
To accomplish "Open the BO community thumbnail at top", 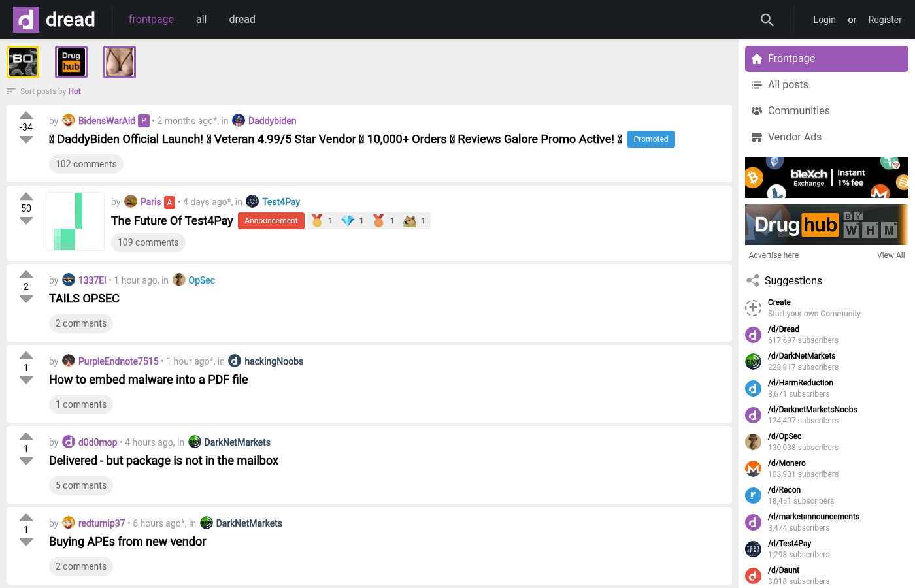I will point(23,62).
